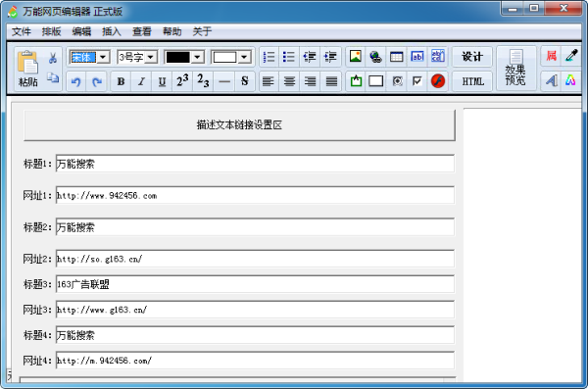Image resolution: width=588 pixels, height=389 pixels.
Task: Click the decrease indent icon
Action: (310, 57)
